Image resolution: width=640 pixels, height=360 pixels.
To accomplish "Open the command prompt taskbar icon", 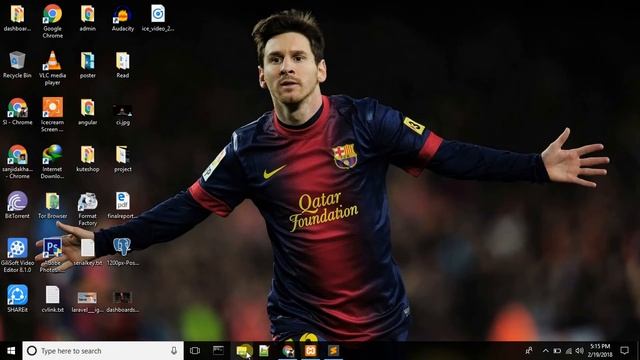I will tap(218, 351).
